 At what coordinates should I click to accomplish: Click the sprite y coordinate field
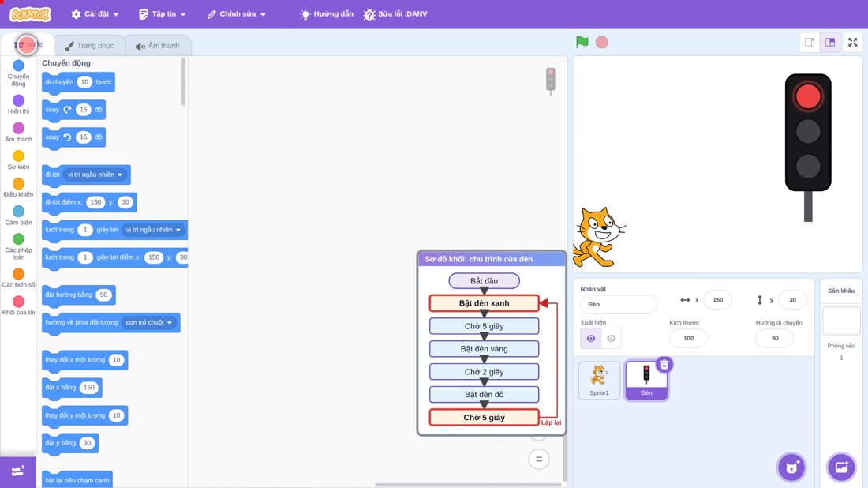[x=792, y=299]
